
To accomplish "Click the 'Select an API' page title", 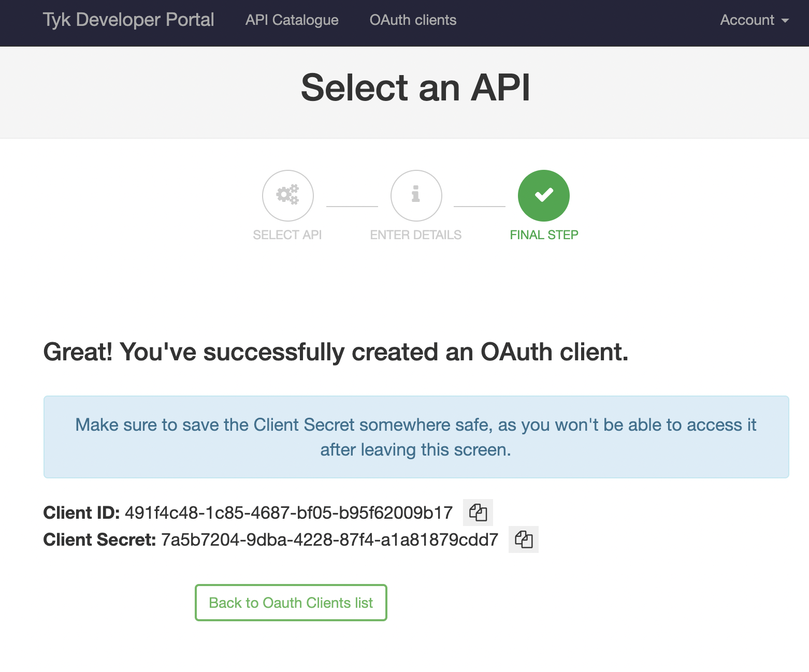I will point(415,87).
